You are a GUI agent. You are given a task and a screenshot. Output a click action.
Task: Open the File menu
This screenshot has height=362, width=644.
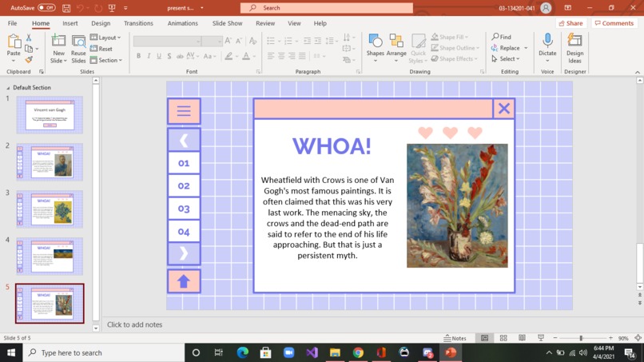pyautogui.click(x=12, y=23)
